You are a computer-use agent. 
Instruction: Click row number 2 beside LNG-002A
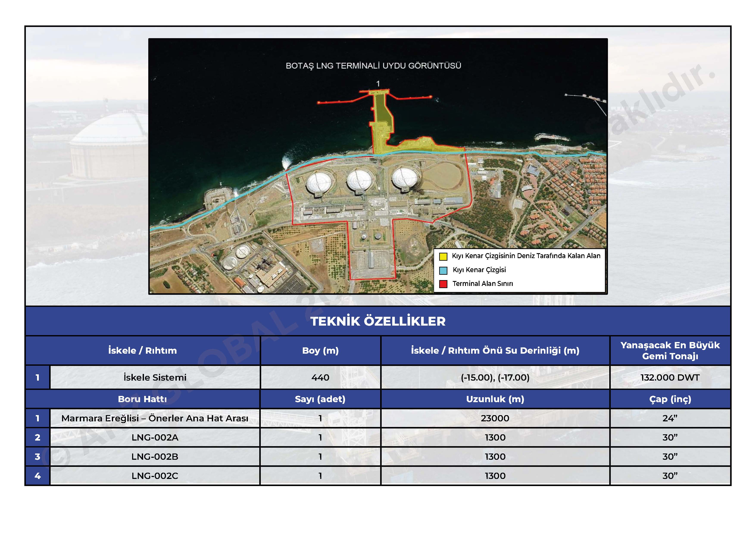(x=37, y=438)
